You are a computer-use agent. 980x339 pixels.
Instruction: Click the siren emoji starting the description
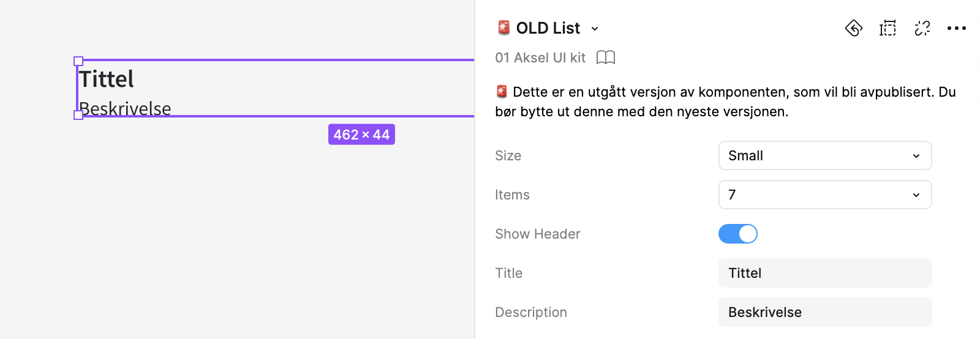[x=502, y=92]
